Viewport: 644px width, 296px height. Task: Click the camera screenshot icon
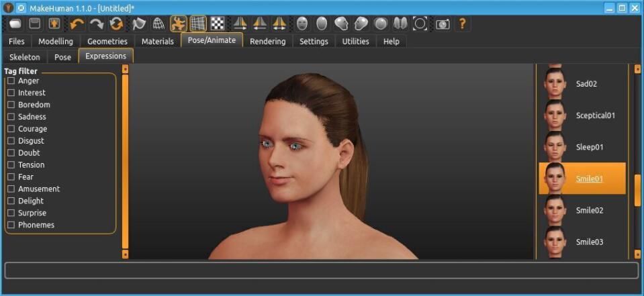coord(443,24)
